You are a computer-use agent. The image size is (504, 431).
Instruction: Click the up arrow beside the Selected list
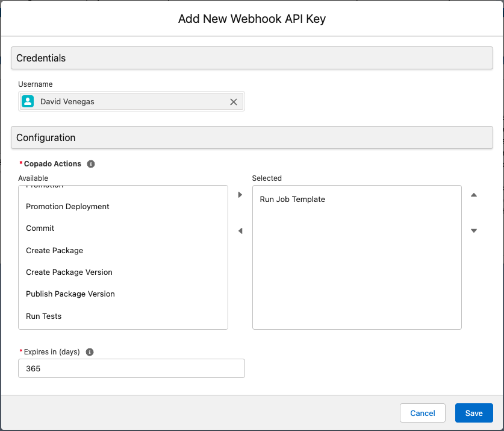(x=474, y=195)
